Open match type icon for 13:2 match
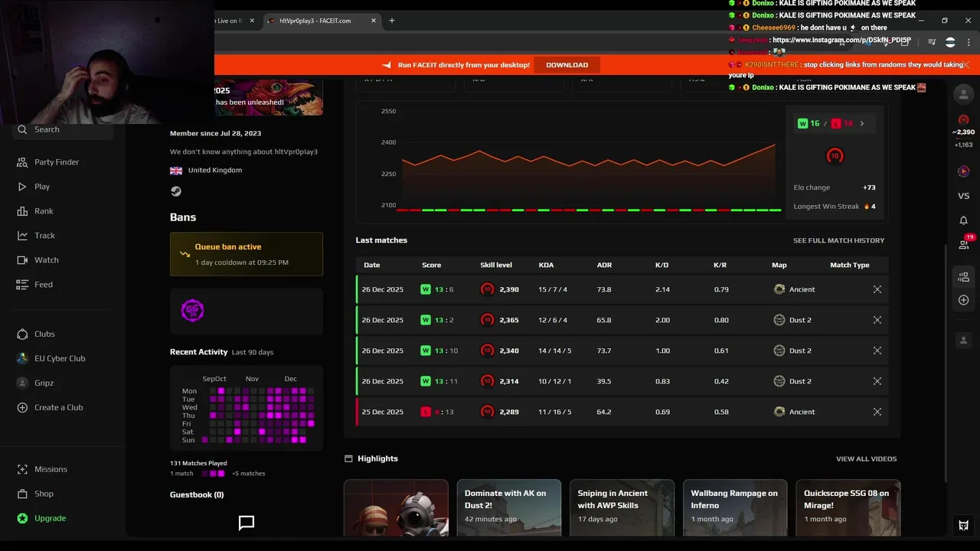 (877, 320)
